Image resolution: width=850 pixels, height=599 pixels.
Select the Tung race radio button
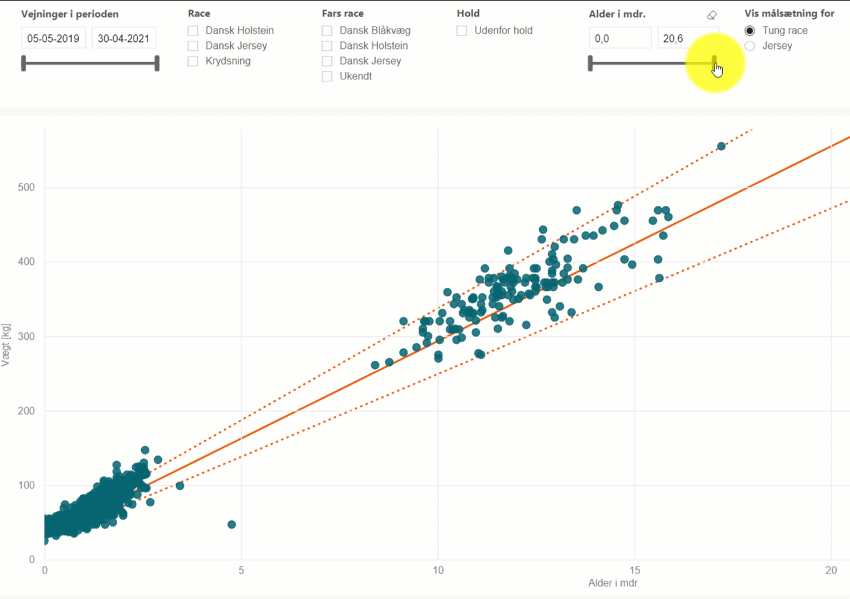750,31
